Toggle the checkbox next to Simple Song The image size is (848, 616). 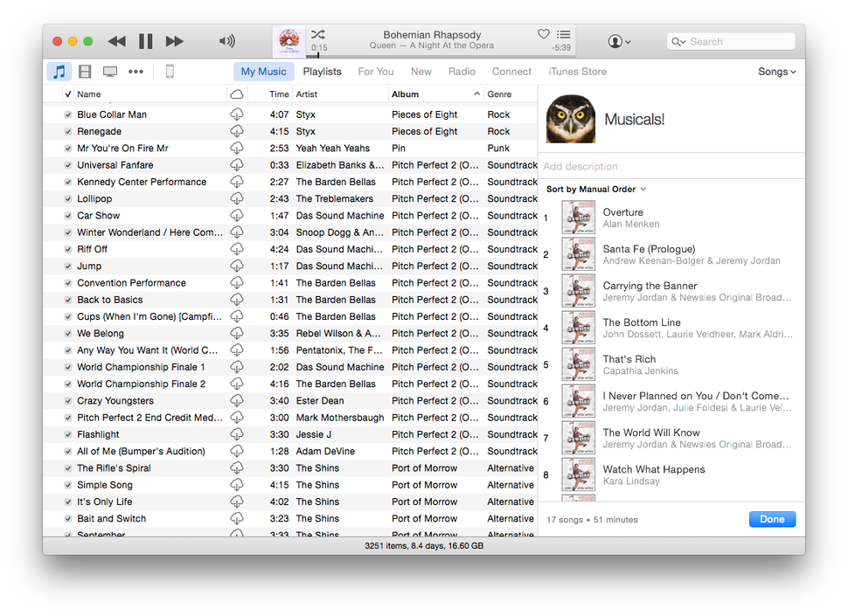70,485
